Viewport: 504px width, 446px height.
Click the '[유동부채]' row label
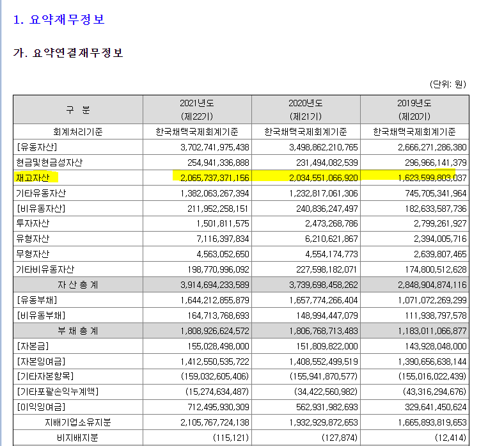click(x=37, y=300)
